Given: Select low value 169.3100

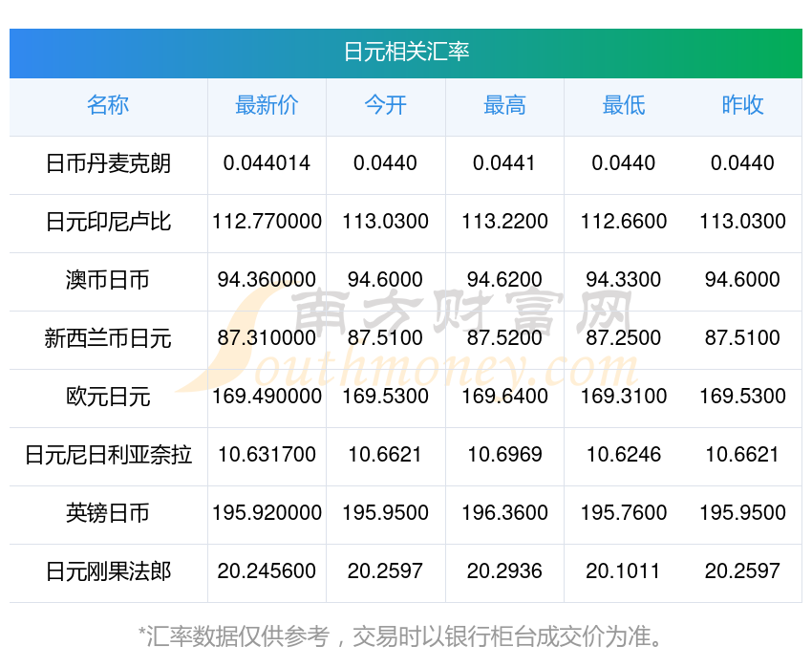Looking at the screenshot, I should click(x=624, y=397).
